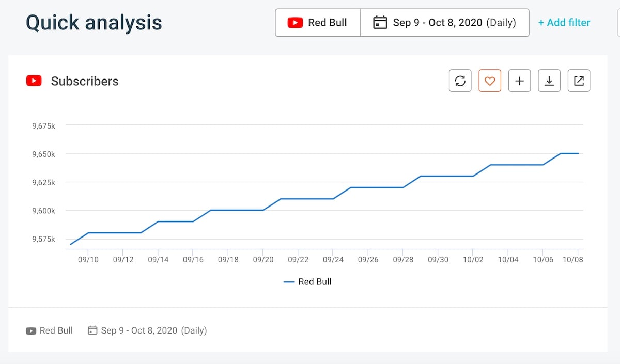Click the 09/26 date label
This screenshot has width=620, height=364.
point(368,260)
